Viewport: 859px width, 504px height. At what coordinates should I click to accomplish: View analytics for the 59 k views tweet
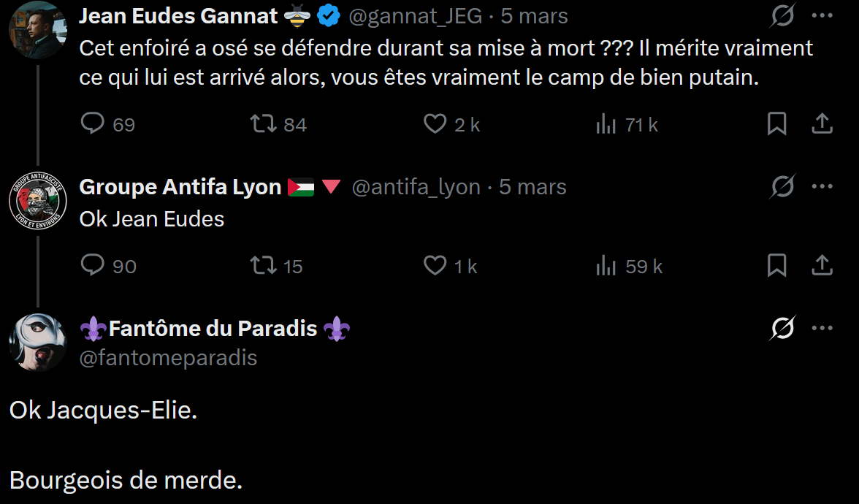(606, 267)
